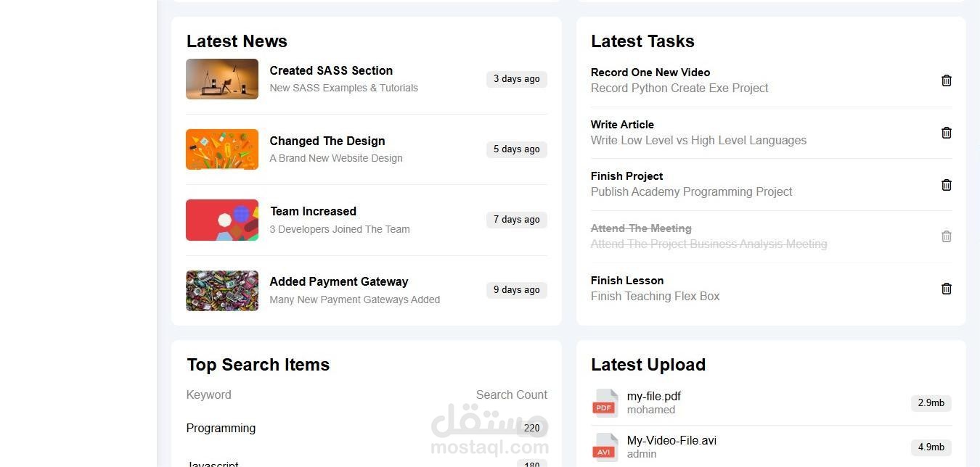980x467 pixels.
Task: Click the 3 days ago badge
Action: coord(517,79)
